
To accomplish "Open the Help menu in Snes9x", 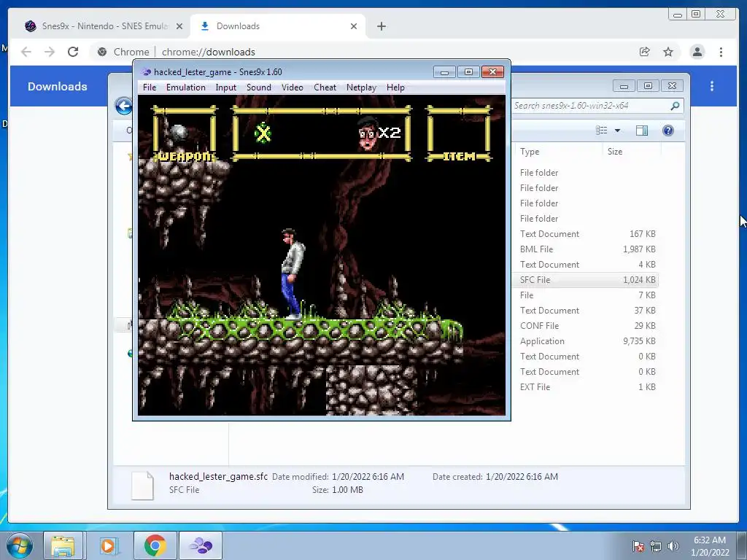I will (x=395, y=87).
